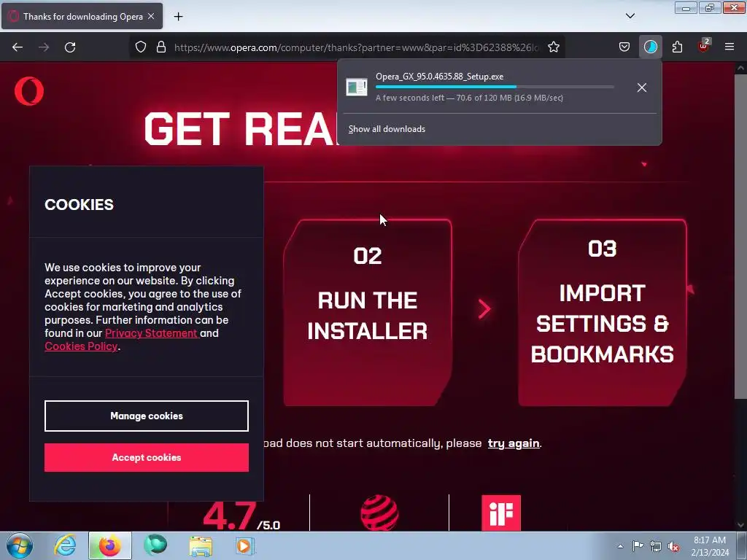The width and height of the screenshot is (747, 560).
Task: Click the red chevron arrow between step cards
Action: (x=484, y=308)
